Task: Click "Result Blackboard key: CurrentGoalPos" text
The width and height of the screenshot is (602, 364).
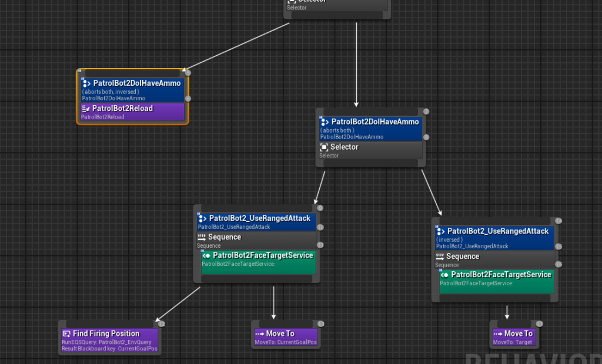Action: (x=109, y=349)
